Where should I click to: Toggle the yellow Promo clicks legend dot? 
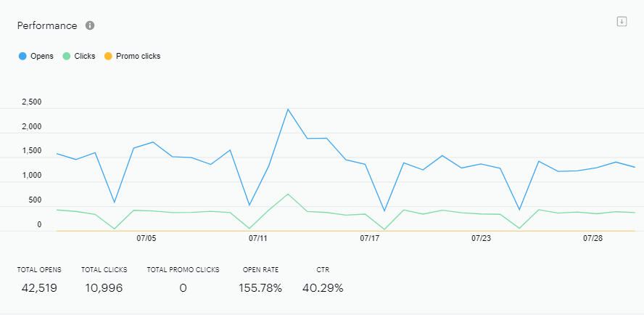pos(108,57)
